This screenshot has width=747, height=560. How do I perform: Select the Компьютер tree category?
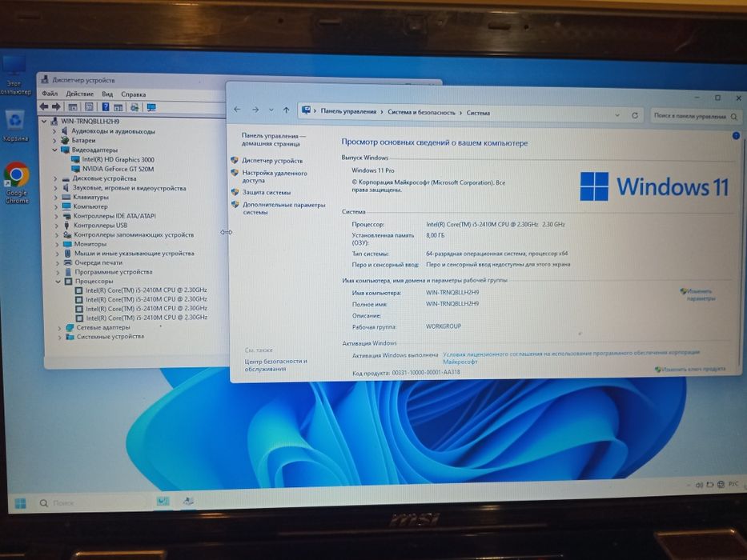coord(90,206)
